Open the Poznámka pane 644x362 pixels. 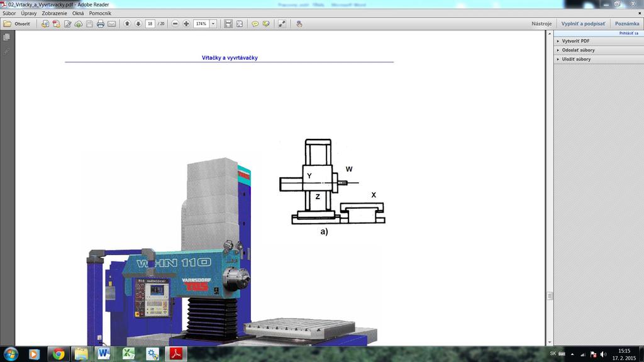pos(627,24)
